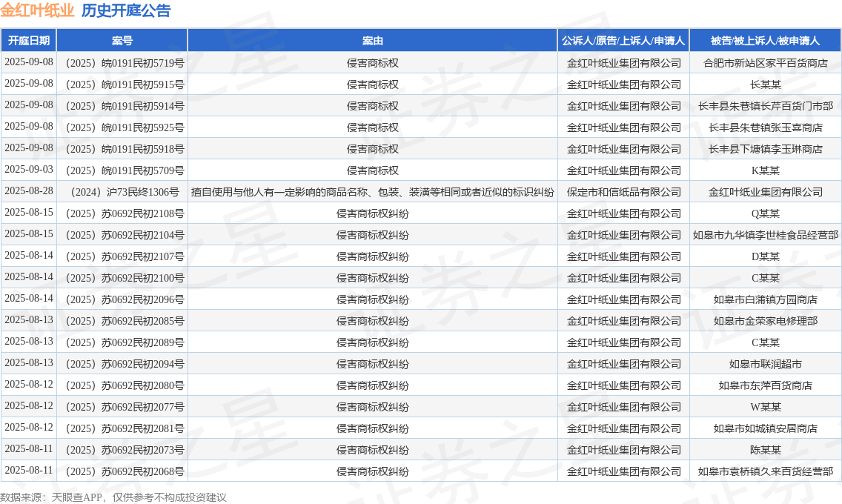
Task: Click defendant D某某
Action: (x=765, y=256)
